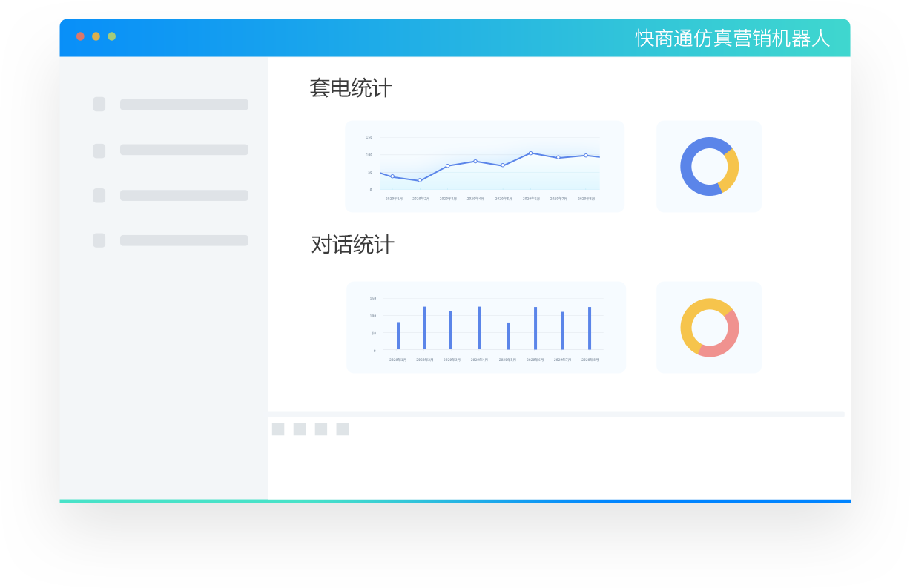Select the third sidebar menu icon
Image resolution: width=910 pixels, height=588 pixels.
pos(99,196)
